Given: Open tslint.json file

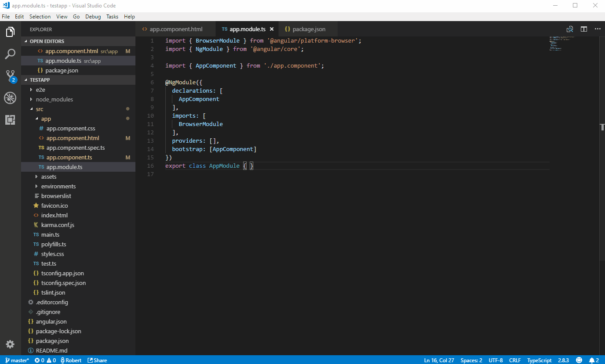Looking at the screenshot, I should coord(78,292).
